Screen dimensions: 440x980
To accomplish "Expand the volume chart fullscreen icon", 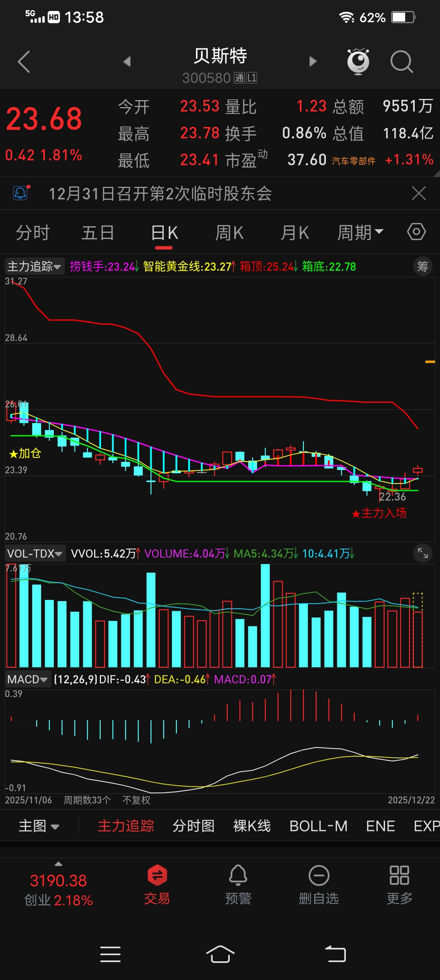I will point(422,553).
